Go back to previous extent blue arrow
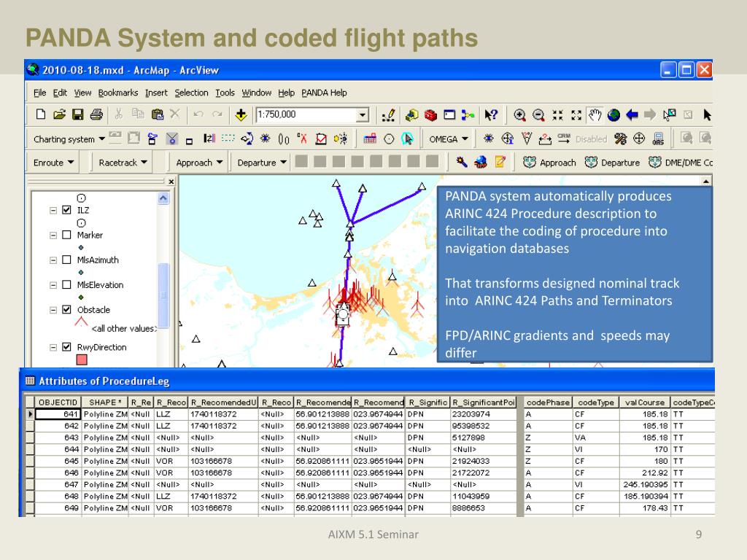747x560 pixels. point(632,114)
